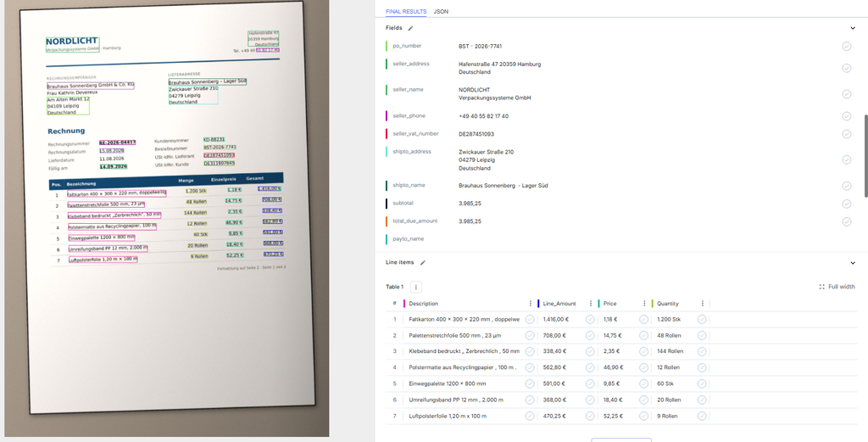This screenshot has height=442, width=868.
Task: Click the pencil edit icon beside Fields
Action: click(x=410, y=28)
